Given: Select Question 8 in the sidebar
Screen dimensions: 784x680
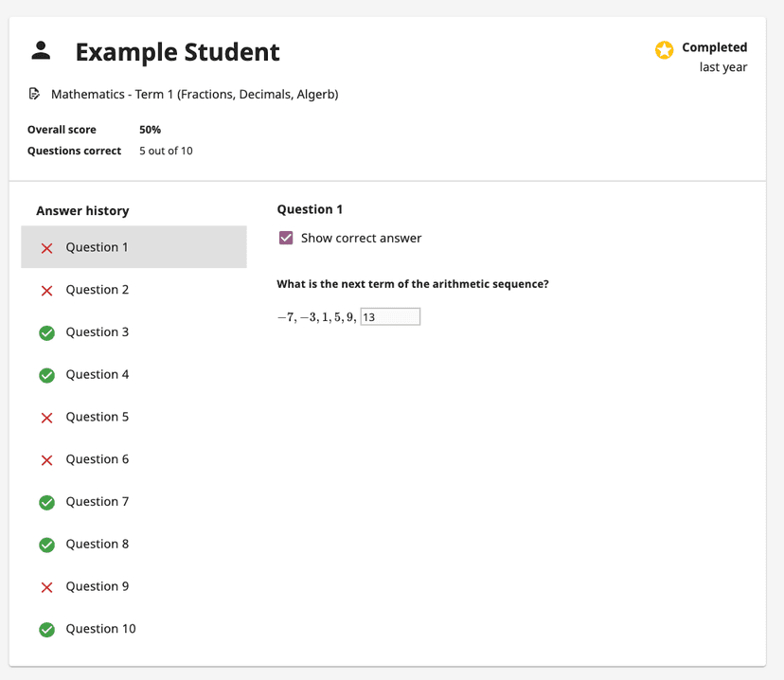Looking at the screenshot, I should pos(97,544).
